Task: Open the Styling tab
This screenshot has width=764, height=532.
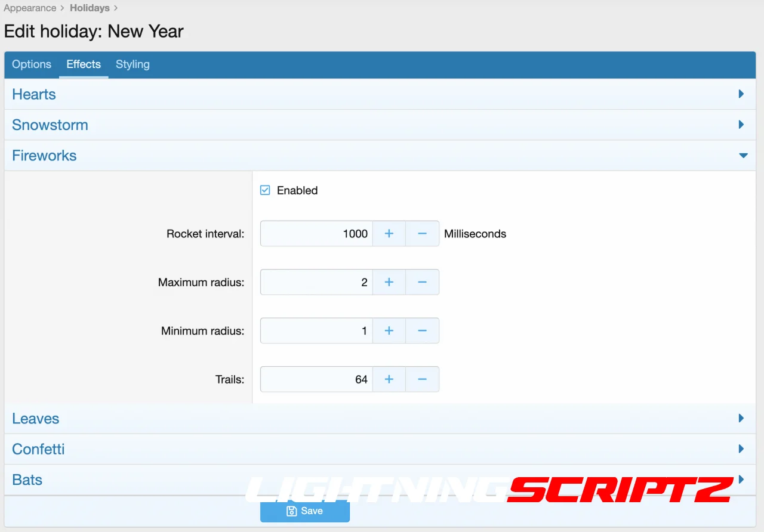Action: click(x=133, y=64)
